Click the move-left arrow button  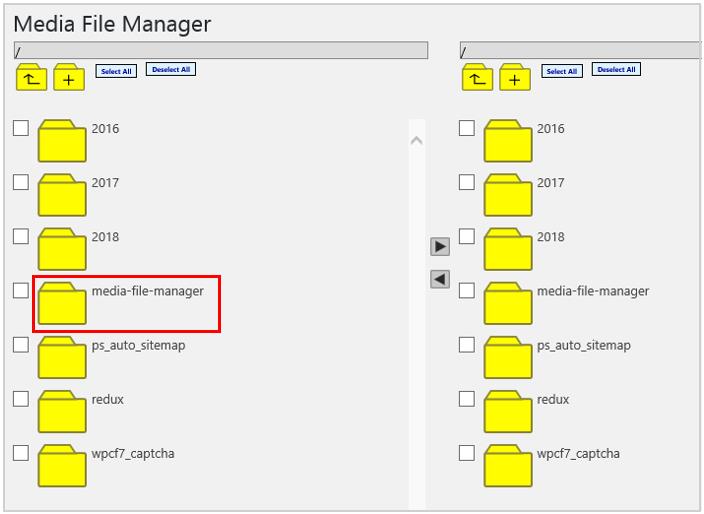[x=440, y=279]
